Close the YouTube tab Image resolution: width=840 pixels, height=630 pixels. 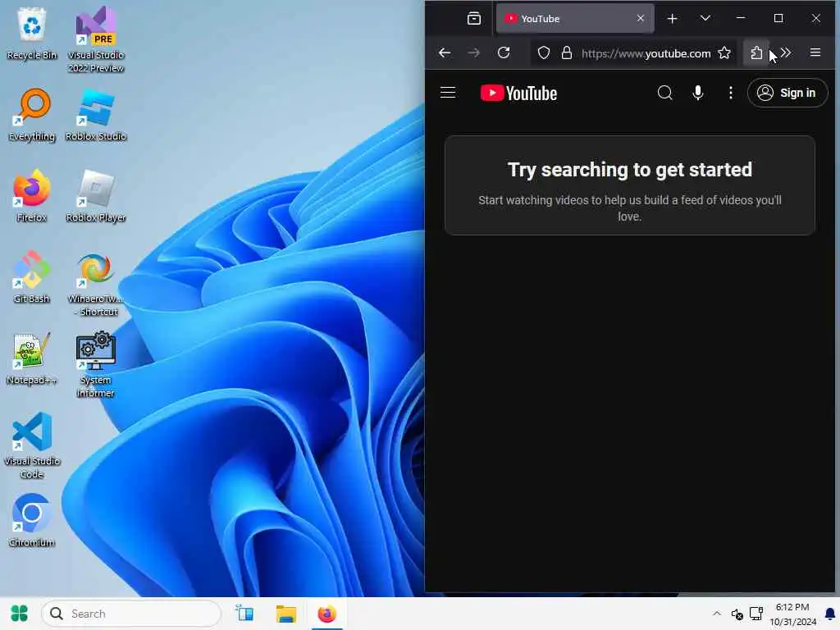click(640, 18)
